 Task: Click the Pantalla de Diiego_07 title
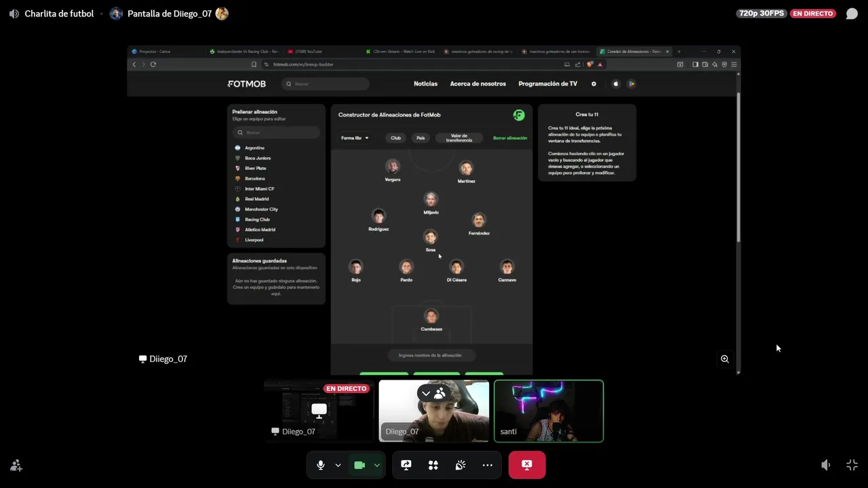click(170, 14)
